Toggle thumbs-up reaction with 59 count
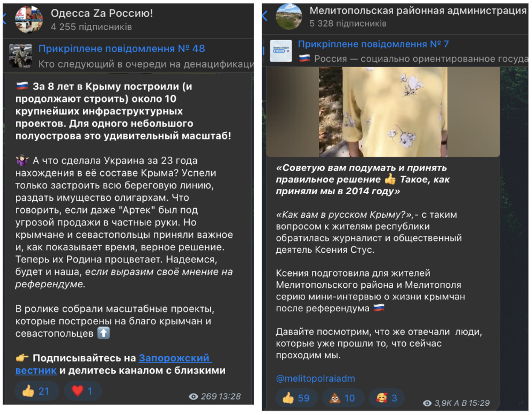 pyautogui.click(x=297, y=398)
